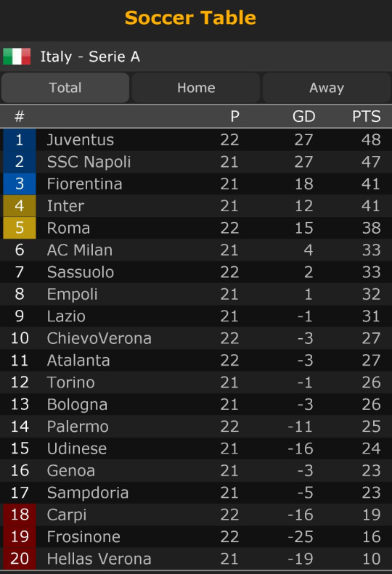Click the PTS column header
The width and height of the screenshot is (392, 574).
pos(367,116)
